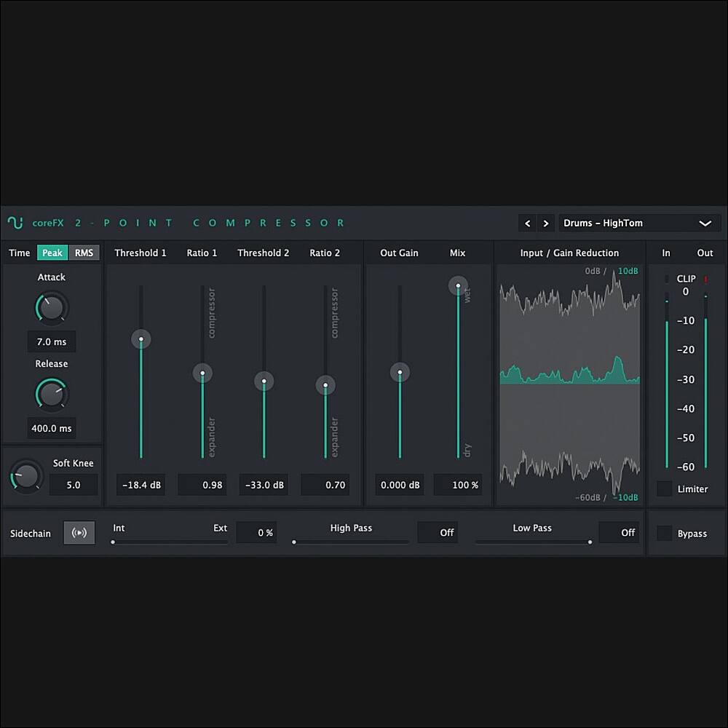Go to next preset with right arrow
728x728 pixels.
[546, 223]
